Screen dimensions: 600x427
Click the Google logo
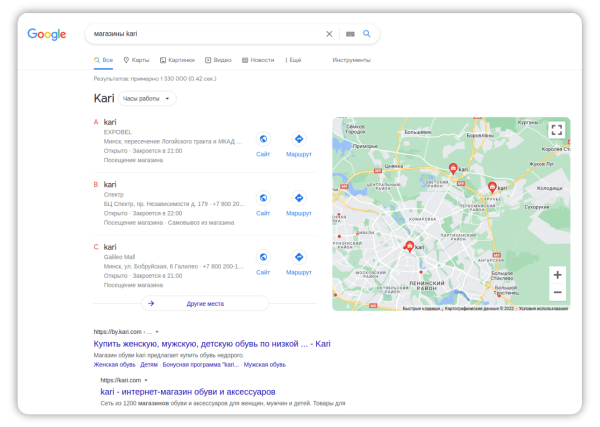click(47, 34)
